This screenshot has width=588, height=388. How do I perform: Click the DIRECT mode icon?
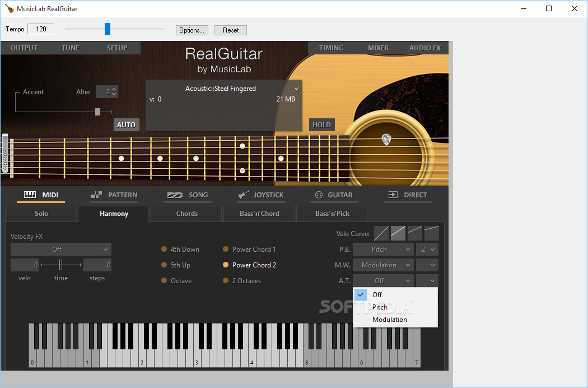coord(393,195)
